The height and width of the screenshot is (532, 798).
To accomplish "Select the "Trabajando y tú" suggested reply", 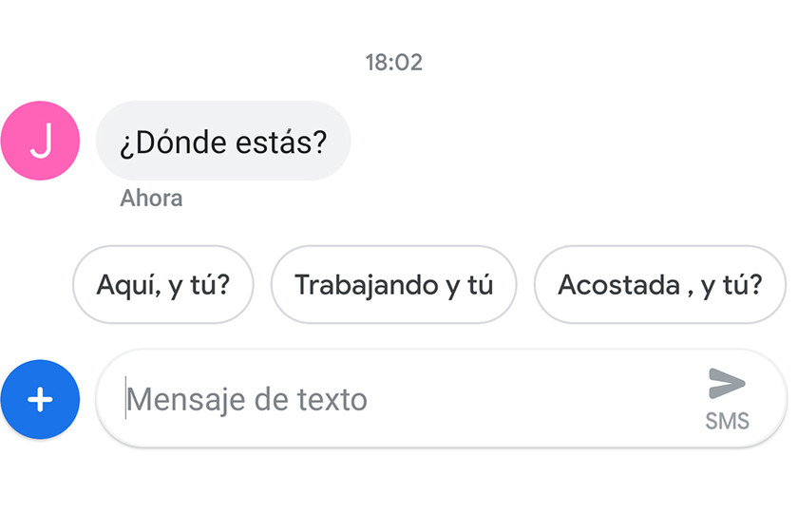I will tap(394, 285).
